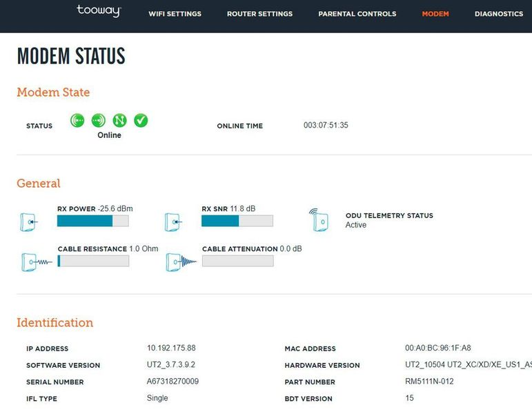Select the active Modem tab

click(435, 14)
